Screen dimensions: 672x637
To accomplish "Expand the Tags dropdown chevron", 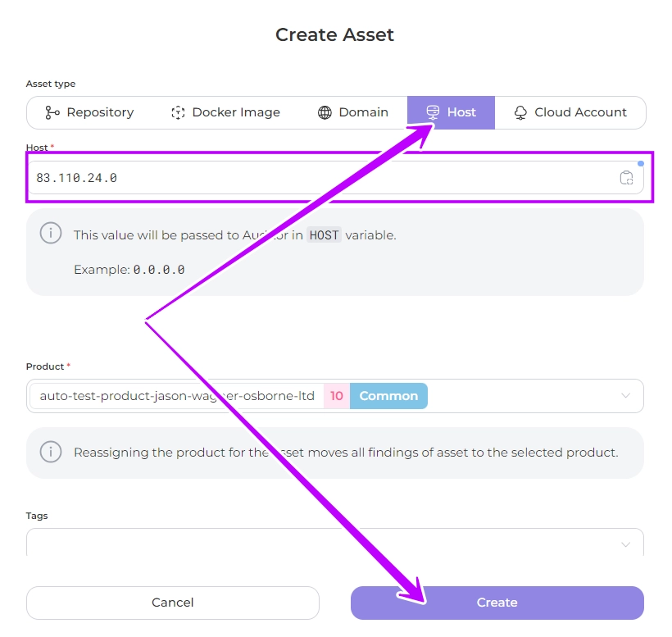I will pos(626,544).
